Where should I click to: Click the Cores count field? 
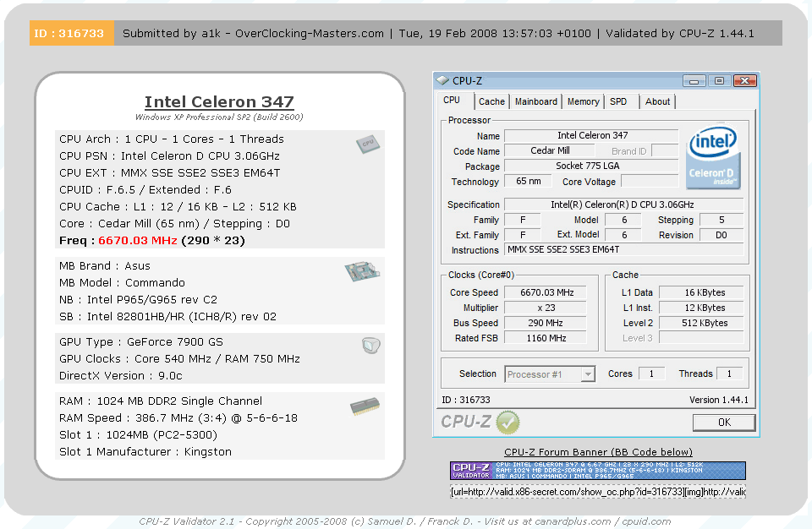(651, 374)
